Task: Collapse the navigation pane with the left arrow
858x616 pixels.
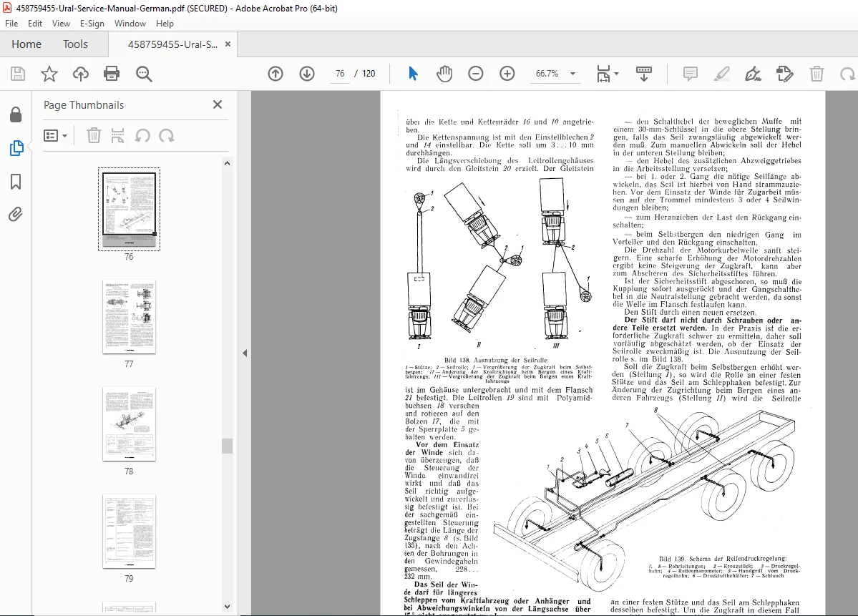Action: coord(245,353)
